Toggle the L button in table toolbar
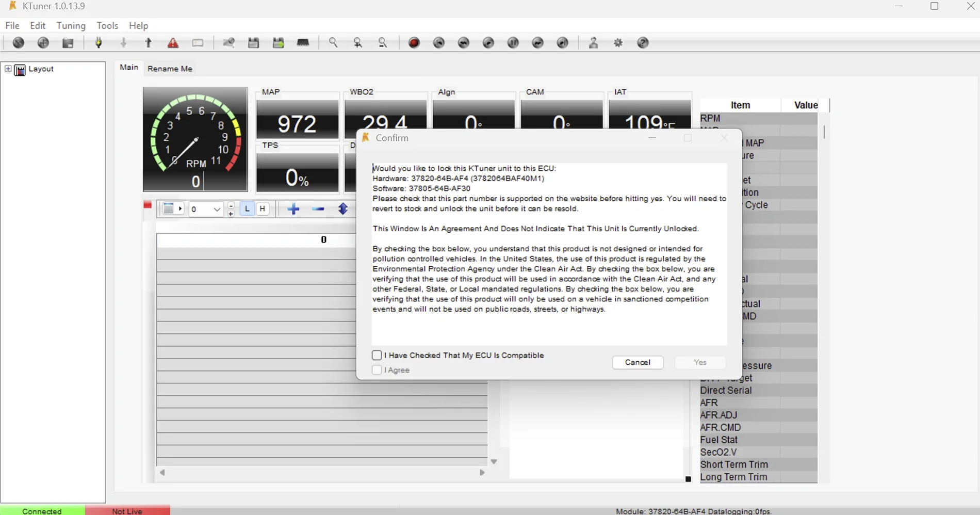The image size is (980, 515). 247,209
